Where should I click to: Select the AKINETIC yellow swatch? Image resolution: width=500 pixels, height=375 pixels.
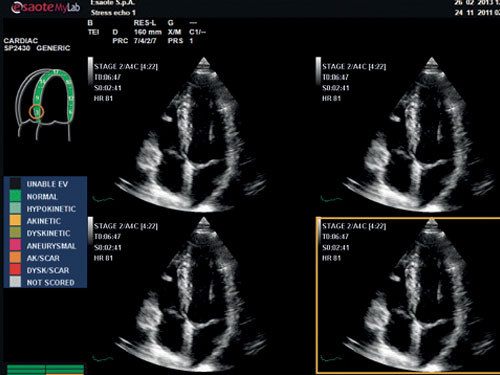15,220
